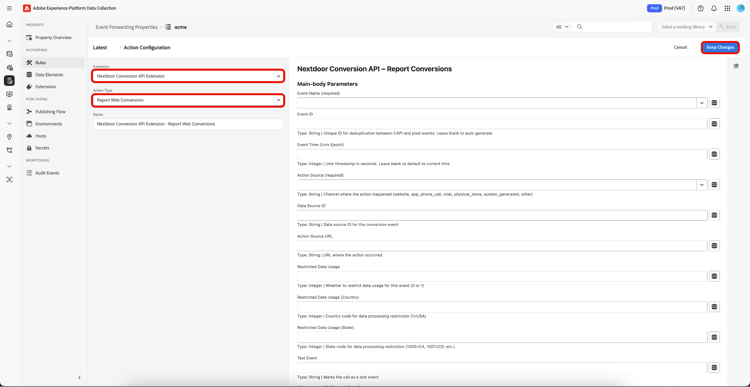Open data element picker for plain Restricted Data Usage
Viewport: 750px width, 387px height.
(715, 276)
